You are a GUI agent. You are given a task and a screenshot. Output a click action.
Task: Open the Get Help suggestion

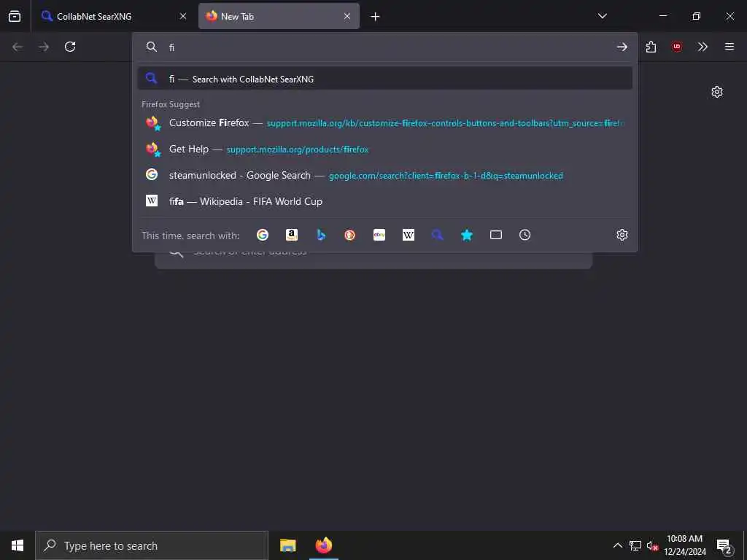(x=385, y=149)
